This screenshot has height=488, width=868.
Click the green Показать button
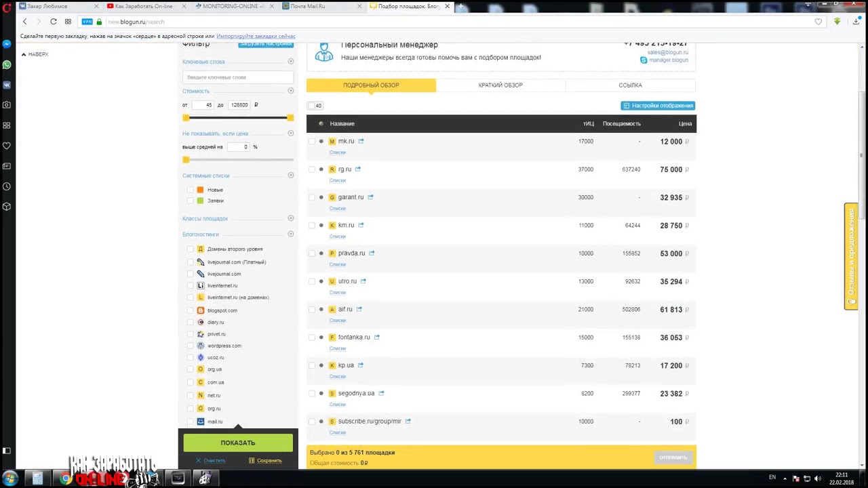[x=238, y=443]
